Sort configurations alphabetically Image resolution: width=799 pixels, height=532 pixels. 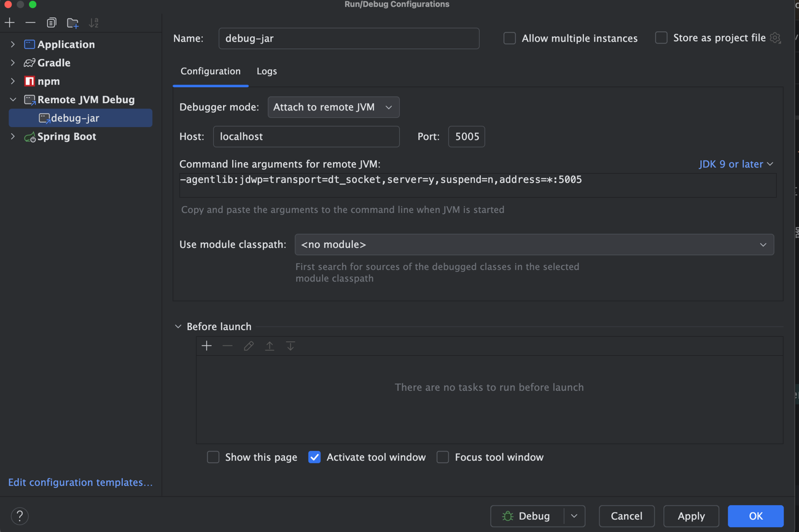93,23
